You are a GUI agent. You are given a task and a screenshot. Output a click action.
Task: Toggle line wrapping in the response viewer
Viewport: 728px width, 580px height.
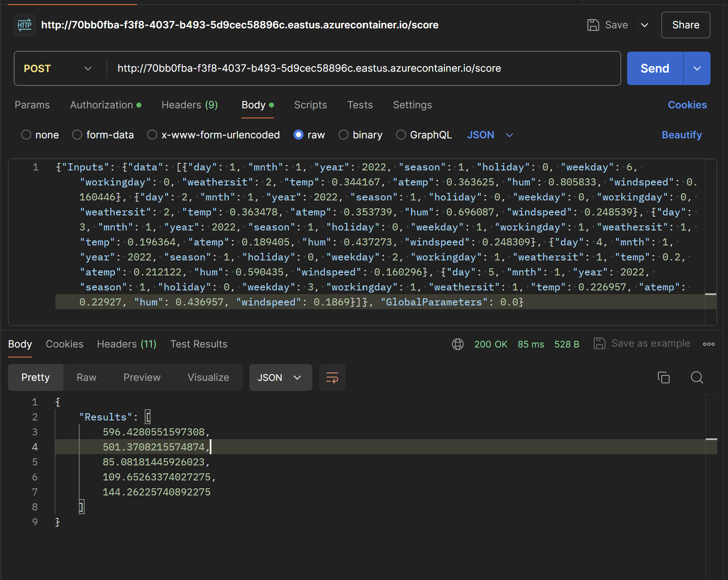(332, 377)
